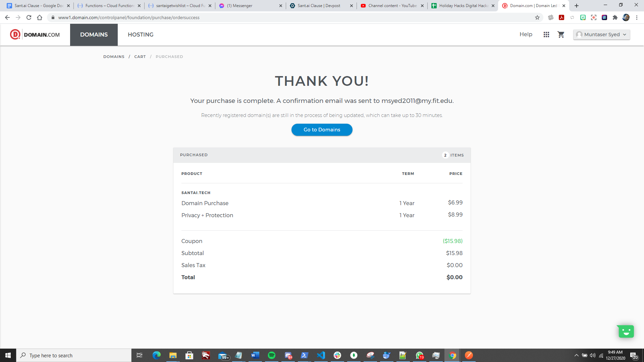Screen dimensions: 644x362
Task: Open the shopping cart icon
Action: point(561,35)
